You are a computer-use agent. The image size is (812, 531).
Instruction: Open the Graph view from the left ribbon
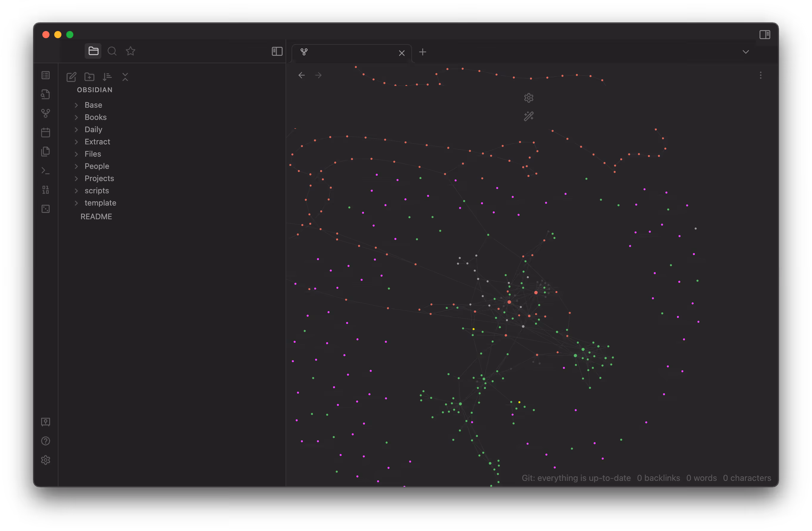click(45, 113)
